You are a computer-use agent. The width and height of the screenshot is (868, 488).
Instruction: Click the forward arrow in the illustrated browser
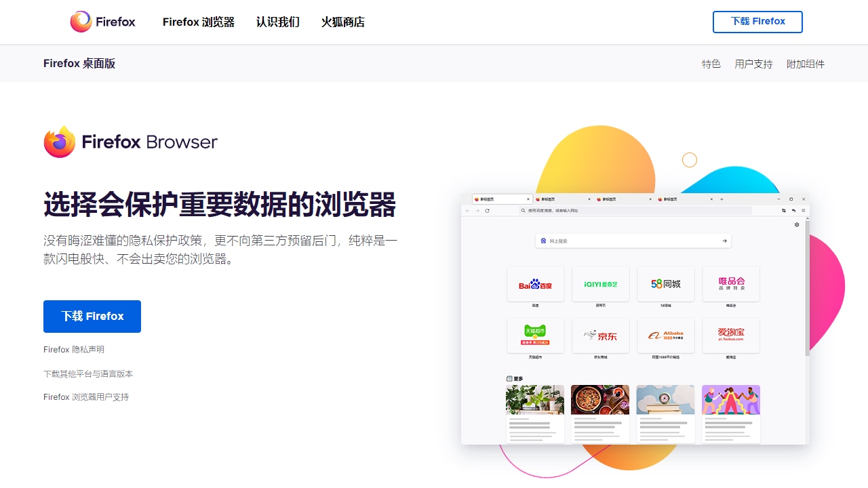[477, 211]
